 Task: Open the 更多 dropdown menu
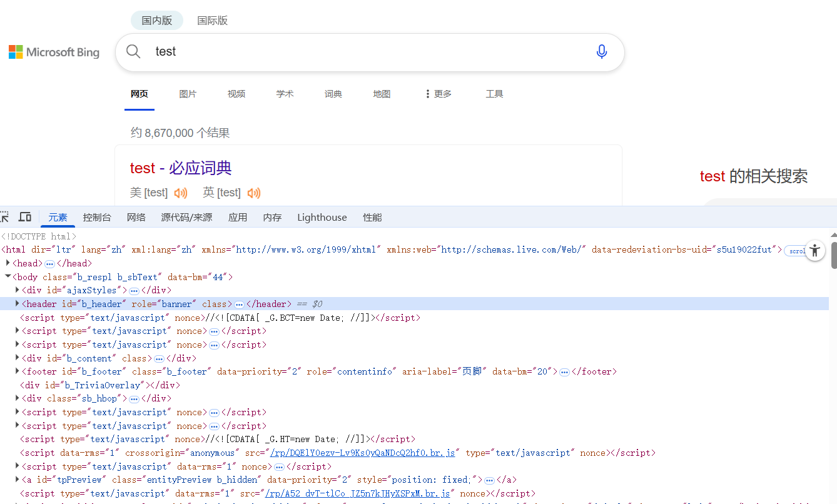(438, 94)
